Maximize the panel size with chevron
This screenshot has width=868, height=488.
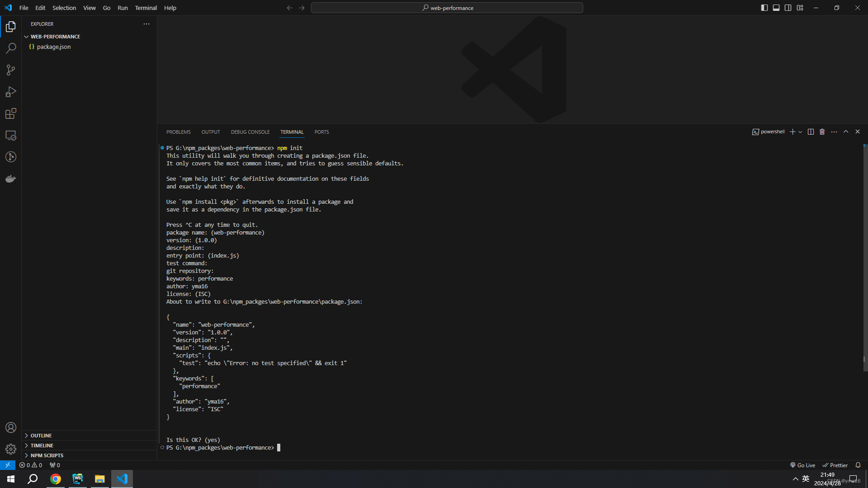pos(846,132)
